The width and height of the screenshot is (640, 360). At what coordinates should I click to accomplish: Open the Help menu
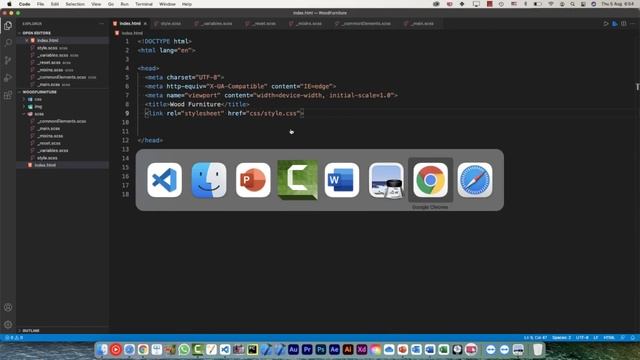[187, 4]
